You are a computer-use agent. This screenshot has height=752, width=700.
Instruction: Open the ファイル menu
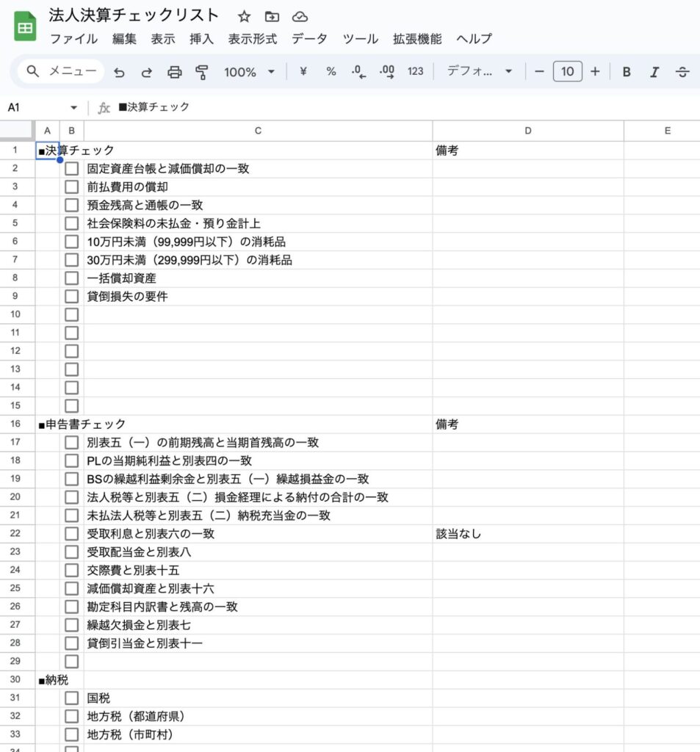pyautogui.click(x=74, y=39)
